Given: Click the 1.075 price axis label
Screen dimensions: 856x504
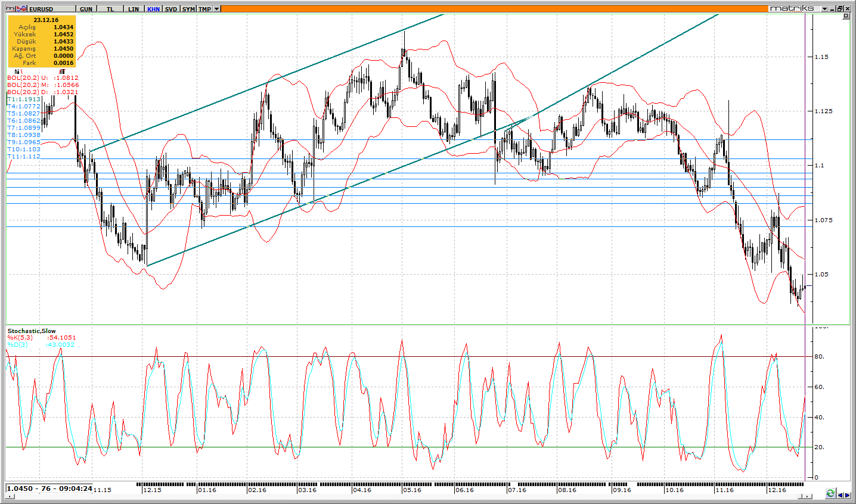Looking at the screenshot, I should 823,220.
